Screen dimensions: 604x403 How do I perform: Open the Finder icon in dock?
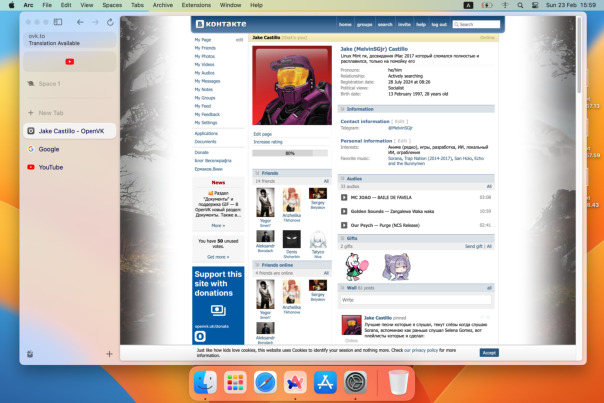(205, 381)
